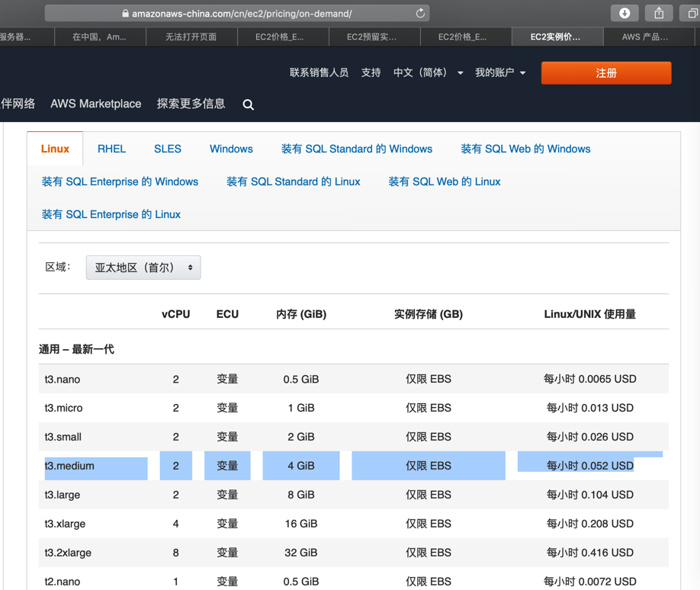The image size is (700, 590).
Task: Click the 实例存储 (GB) column header
Action: pos(428,314)
